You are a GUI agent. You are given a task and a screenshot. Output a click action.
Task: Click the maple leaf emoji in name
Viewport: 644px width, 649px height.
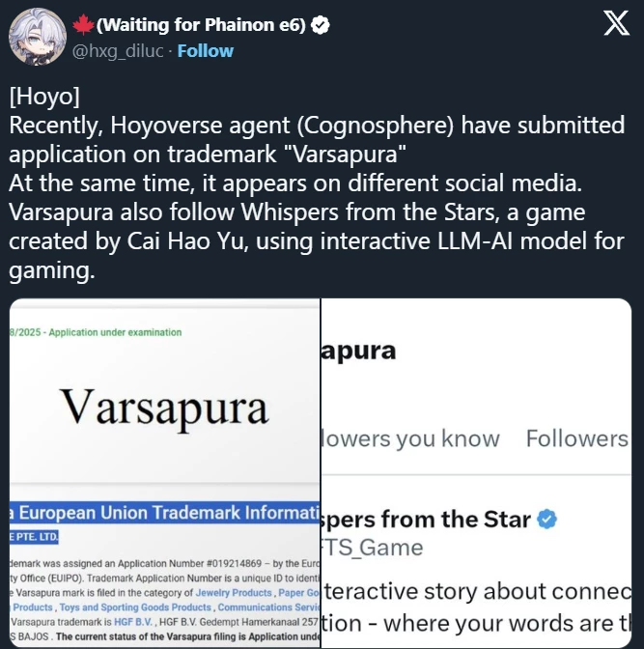click(84, 25)
